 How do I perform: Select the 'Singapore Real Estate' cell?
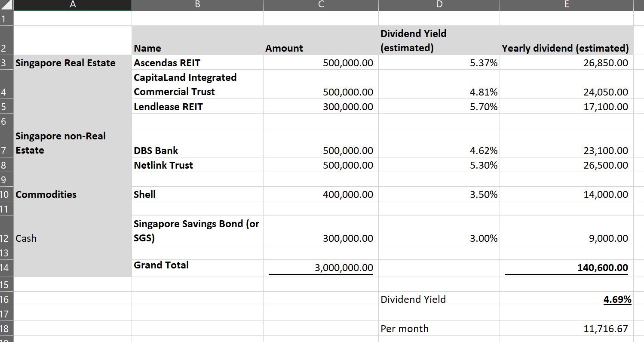(x=73, y=62)
